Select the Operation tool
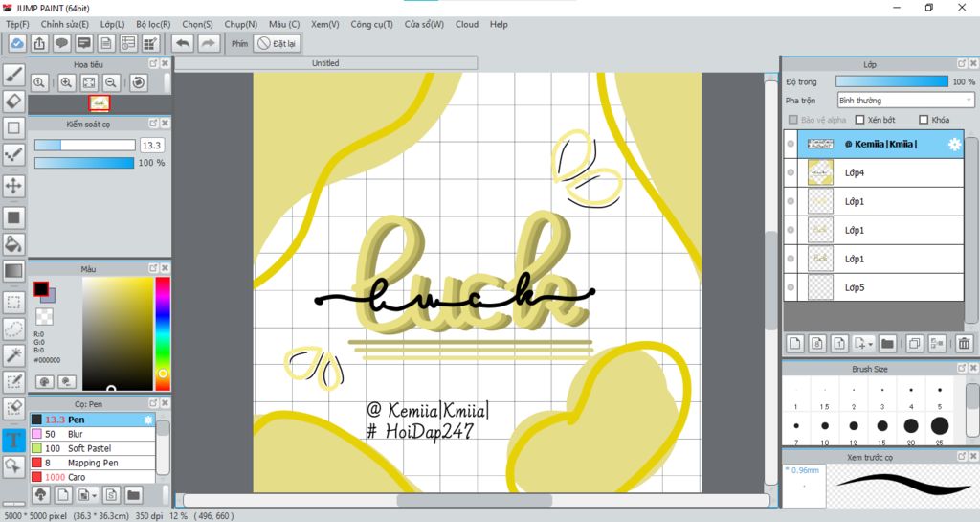The image size is (980, 522). pyautogui.click(x=13, y=465)
